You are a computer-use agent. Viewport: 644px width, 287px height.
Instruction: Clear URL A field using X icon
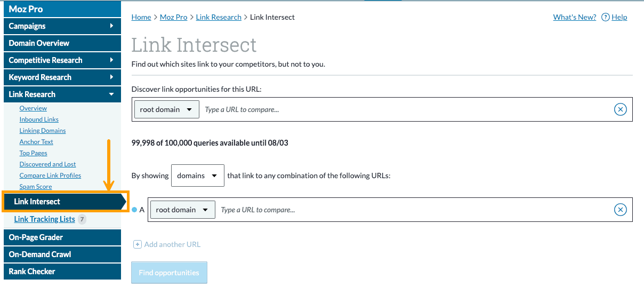[620, 210]
